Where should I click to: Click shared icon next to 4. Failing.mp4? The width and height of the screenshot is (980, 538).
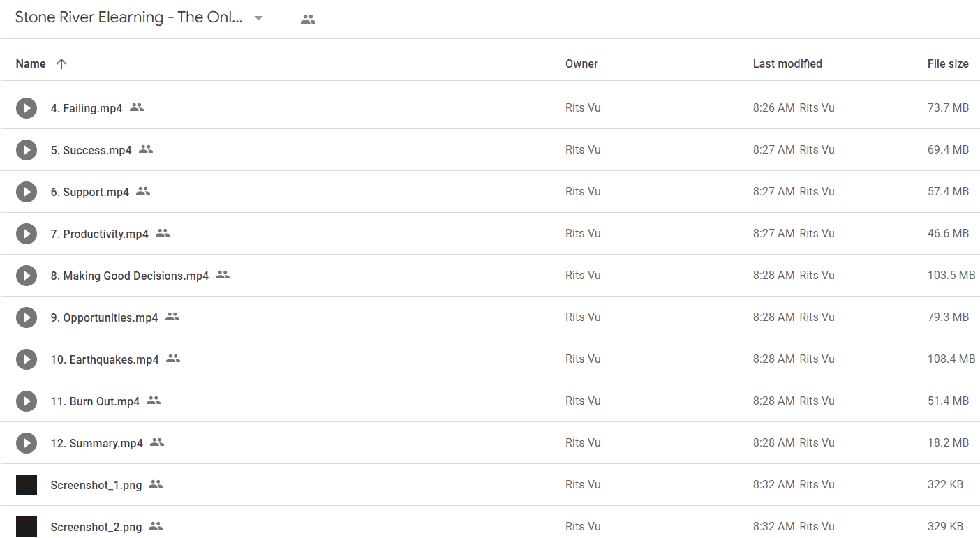tap(137, 107)
